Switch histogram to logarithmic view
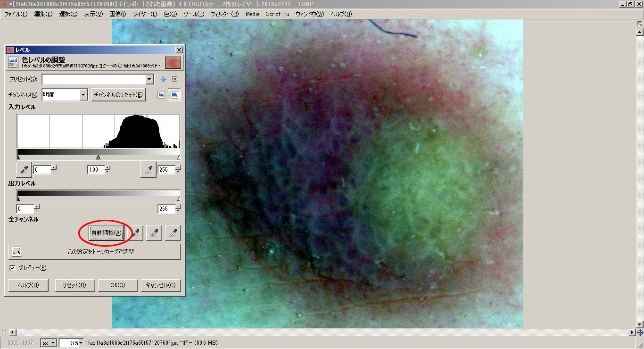Viewport: 644px width, 349px height. 174,95
